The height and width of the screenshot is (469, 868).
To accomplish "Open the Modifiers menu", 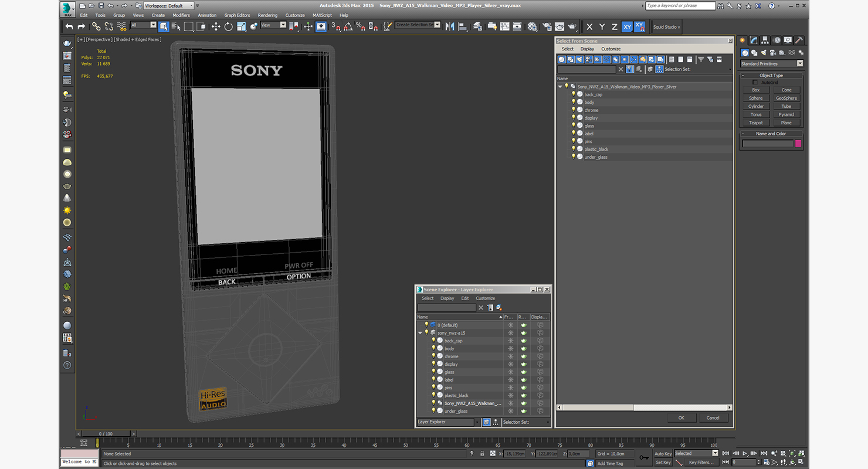I will (x=181, y=15).
